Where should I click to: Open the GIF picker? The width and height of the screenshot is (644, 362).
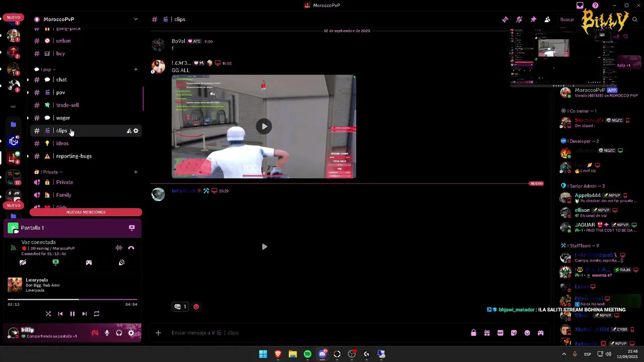pyautogui.click(x=500, y=333)
